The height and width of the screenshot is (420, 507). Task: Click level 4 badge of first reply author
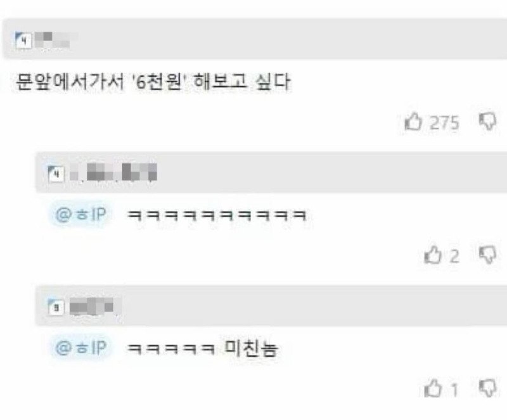click(x=56, y=174)
